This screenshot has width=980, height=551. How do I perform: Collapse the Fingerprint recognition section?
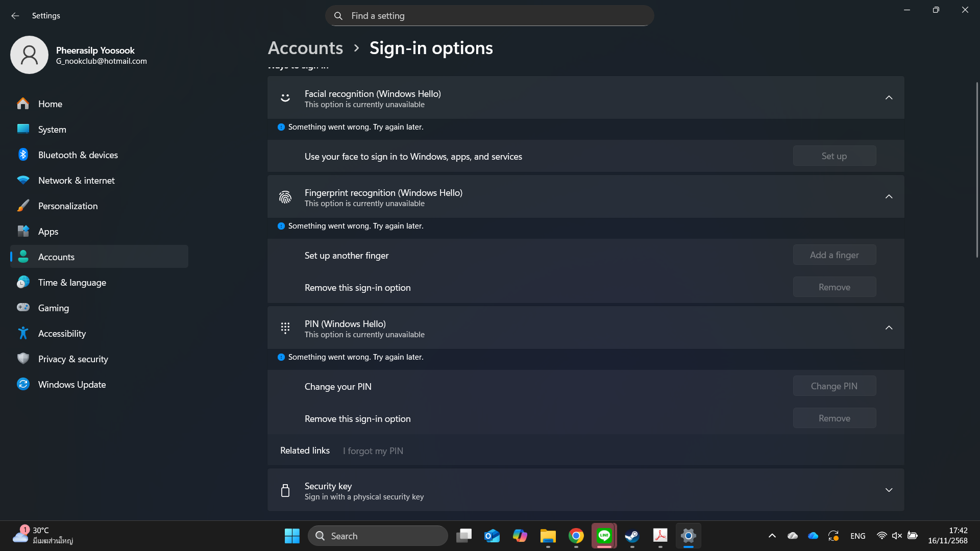tap(889, 197)
